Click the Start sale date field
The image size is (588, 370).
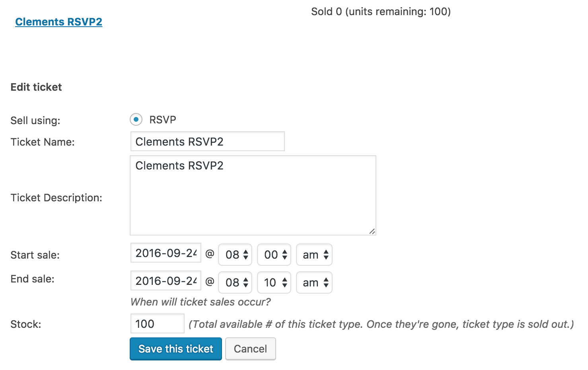pos(166,253)
